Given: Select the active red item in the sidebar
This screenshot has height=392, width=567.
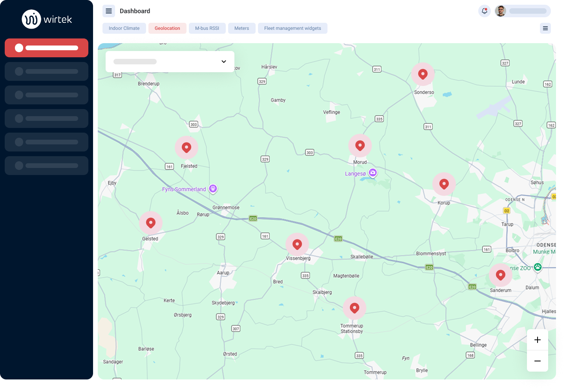Looking at the screenshot, I should (x=46, y=47).
